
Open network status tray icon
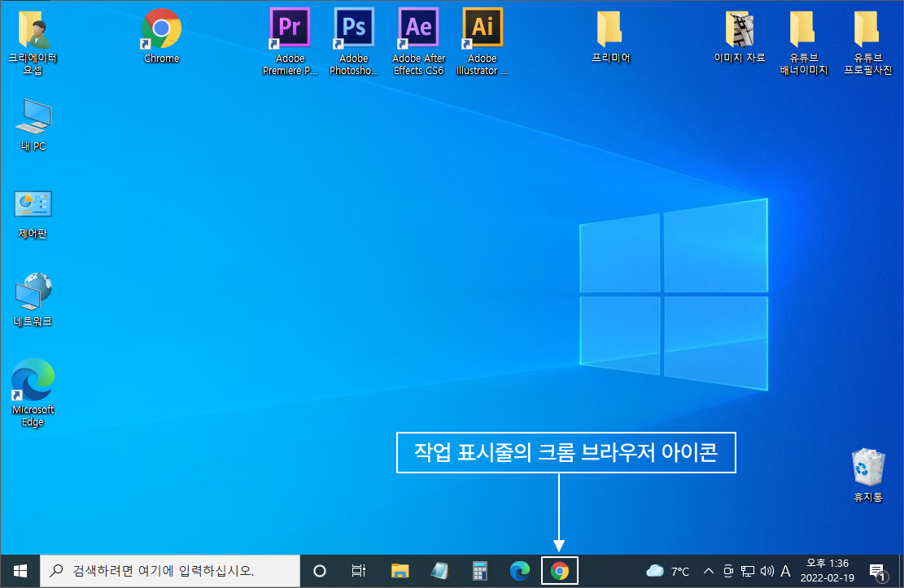pos(748,571)
